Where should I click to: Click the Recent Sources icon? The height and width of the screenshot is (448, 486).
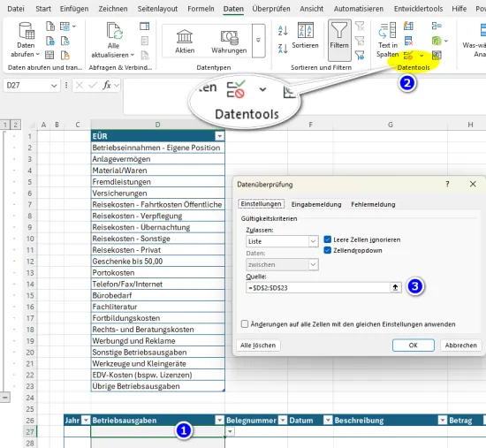pyautogui.click(x=65, y=41)
